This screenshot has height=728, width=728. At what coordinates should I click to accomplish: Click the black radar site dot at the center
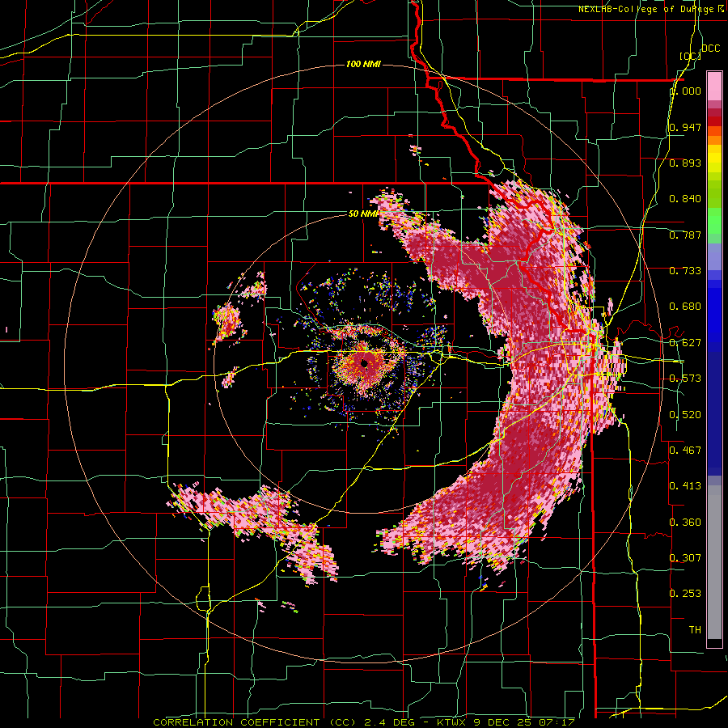pyautogui.click(x=365, y=363)
